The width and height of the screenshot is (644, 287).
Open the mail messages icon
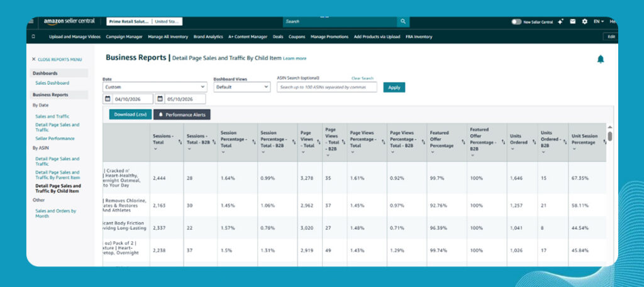[x=572, y=22]
